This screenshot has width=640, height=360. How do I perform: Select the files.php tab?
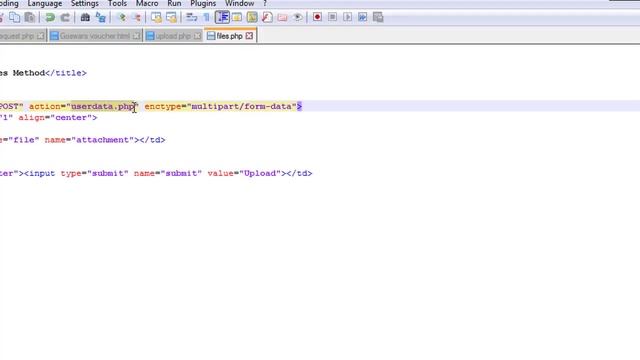click(x=229, y=36)
